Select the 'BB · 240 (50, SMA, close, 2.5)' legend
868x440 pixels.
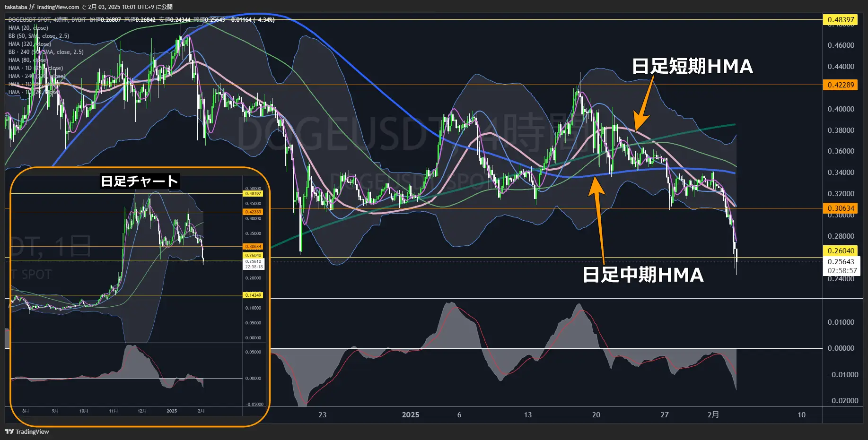[x=46, y=52]
